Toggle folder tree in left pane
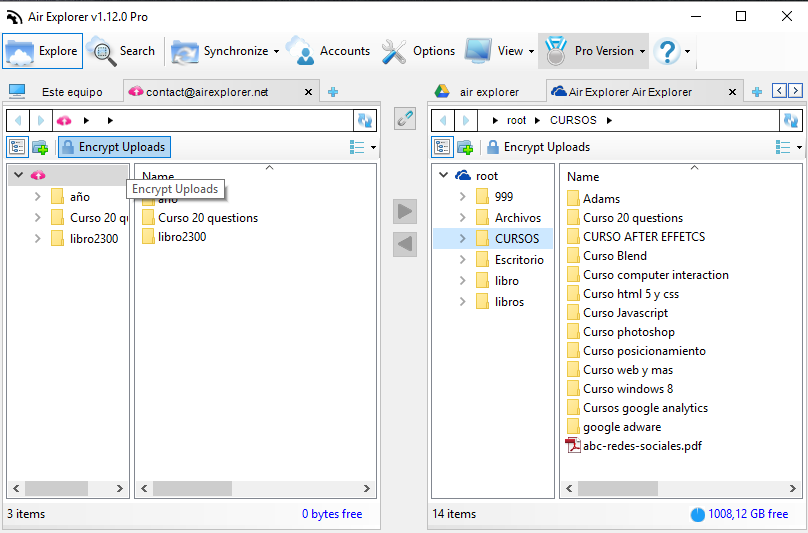808x533 pixels. [17, 147]
